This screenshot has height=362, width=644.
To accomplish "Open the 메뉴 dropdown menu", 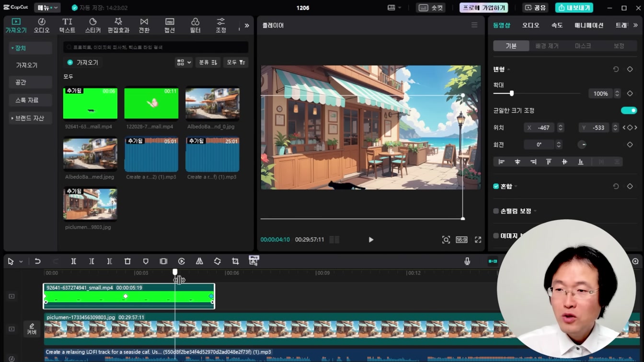I will click(x=47, y=8).
